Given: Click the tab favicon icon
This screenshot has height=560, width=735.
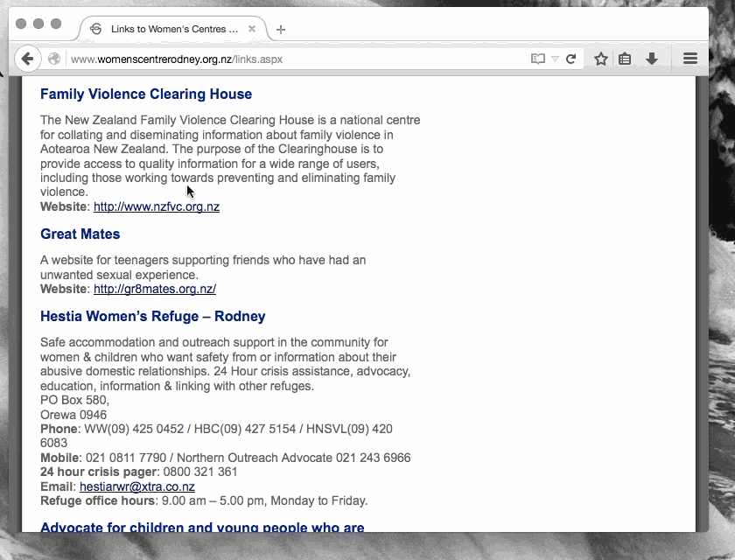Looking at the screenshot, I should click(95, 29).
